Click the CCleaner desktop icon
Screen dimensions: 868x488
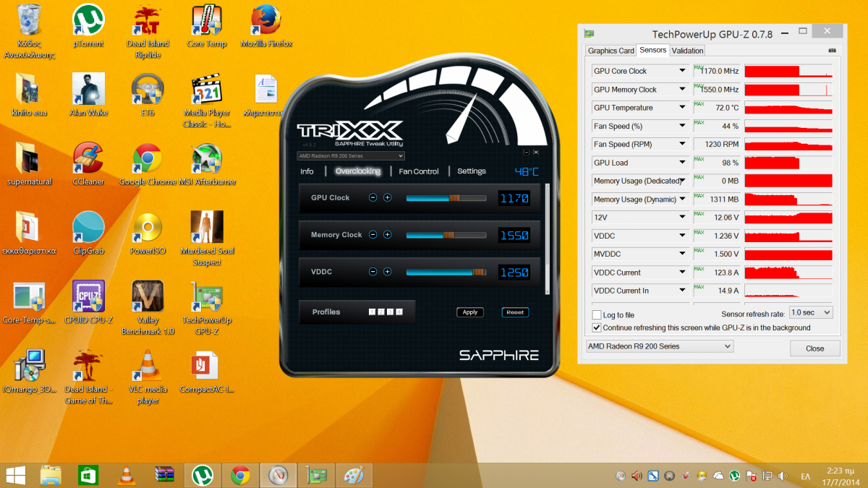(88, 166)
